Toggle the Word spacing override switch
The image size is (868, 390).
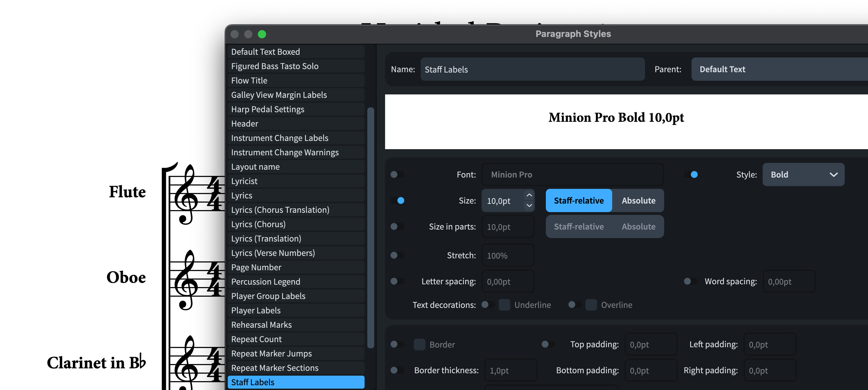690,282
